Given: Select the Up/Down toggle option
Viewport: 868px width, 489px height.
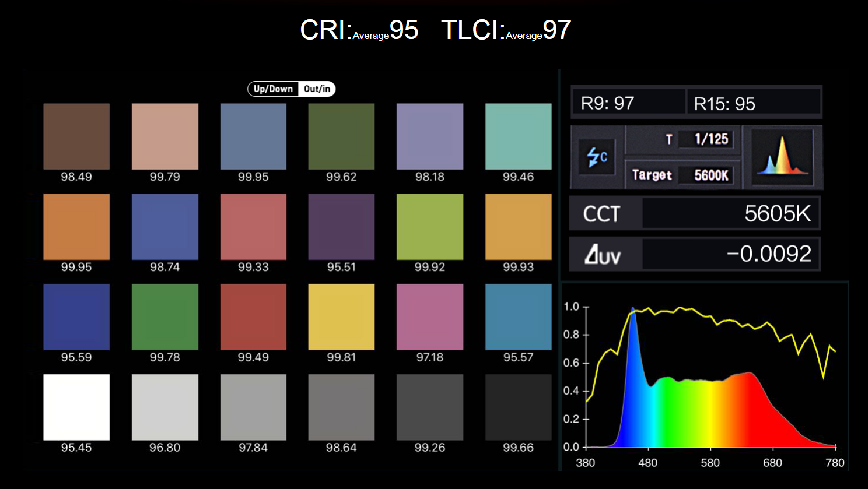Looking at the screenshot, I should click(273, 89).
